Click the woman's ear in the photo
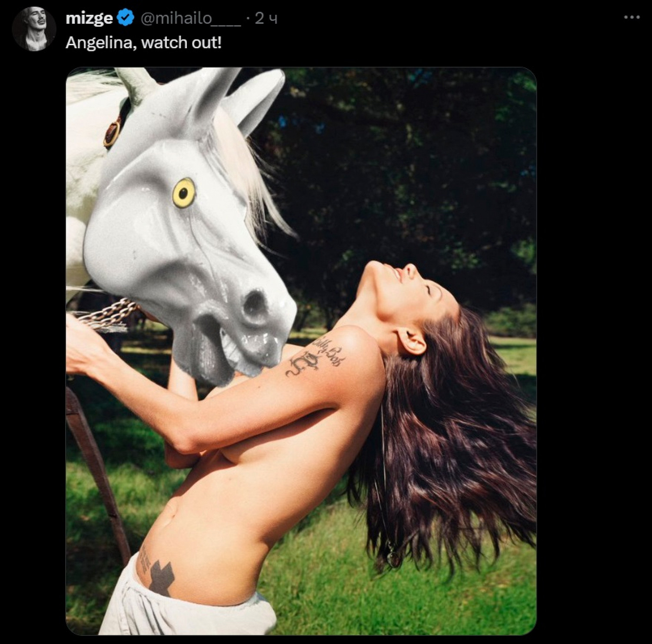 click(x=412, y=340)
